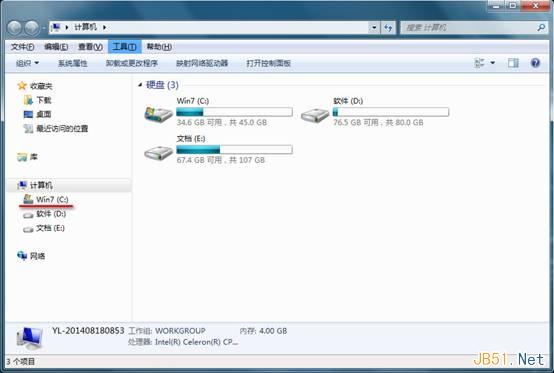Open the 编辑(E) menu
Viewport: 554px width, 373px height.
[x=56, y=47]
